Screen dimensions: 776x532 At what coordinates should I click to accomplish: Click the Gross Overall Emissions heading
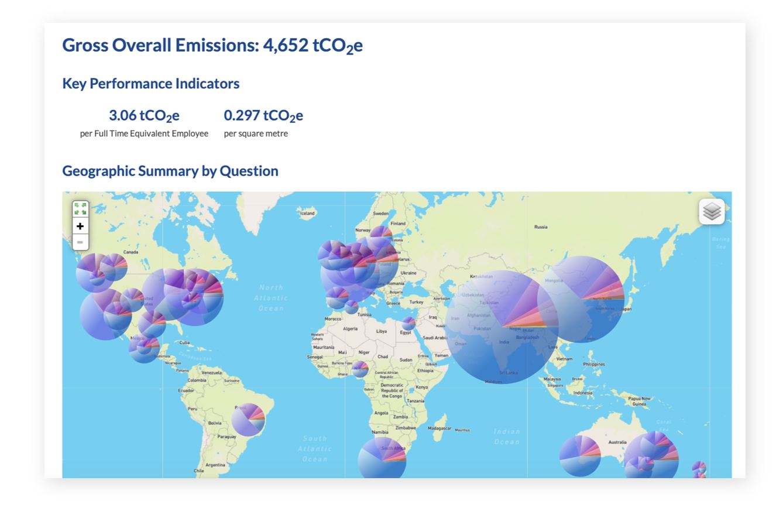pos(212,45)
